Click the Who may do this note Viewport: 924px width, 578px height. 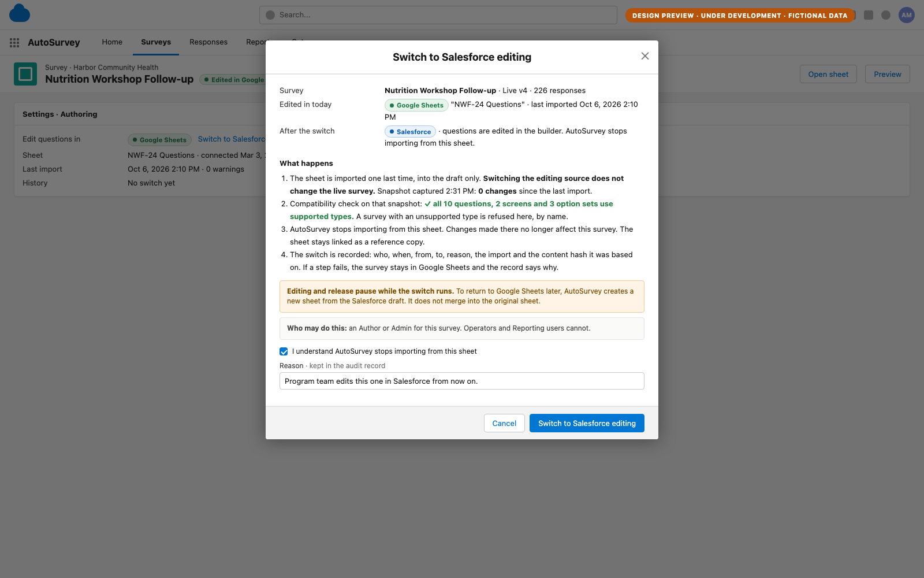(462, 328)
